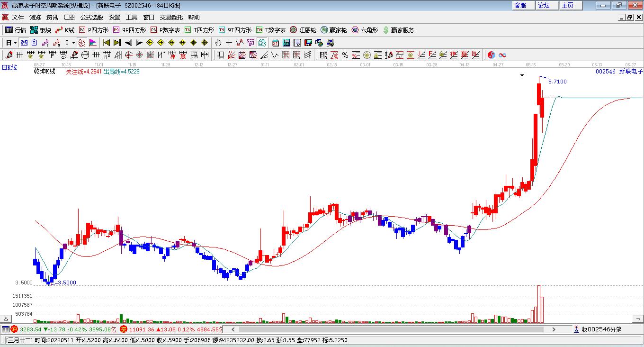Open the T数字表 tool
Viewport: 644px width, 347px height.
click(x=271, y=30)
